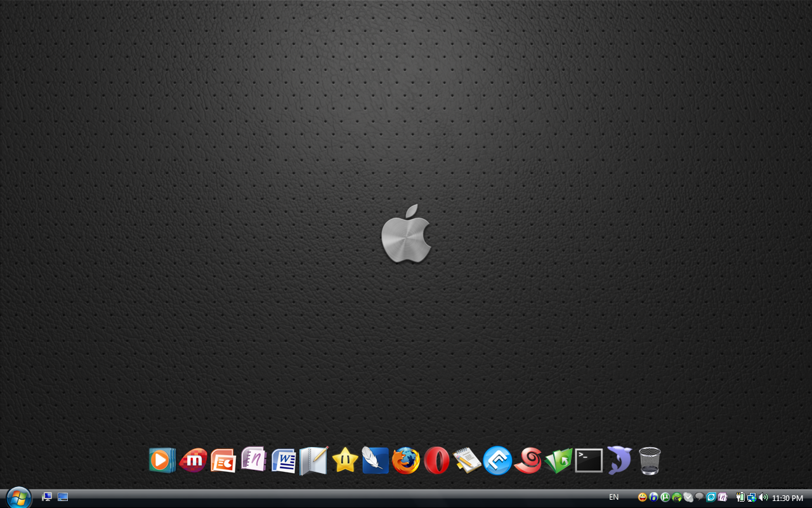812x508 pixels.
Task: Click the Yahoo Messenger smiley tray icon
Action: 643,497
